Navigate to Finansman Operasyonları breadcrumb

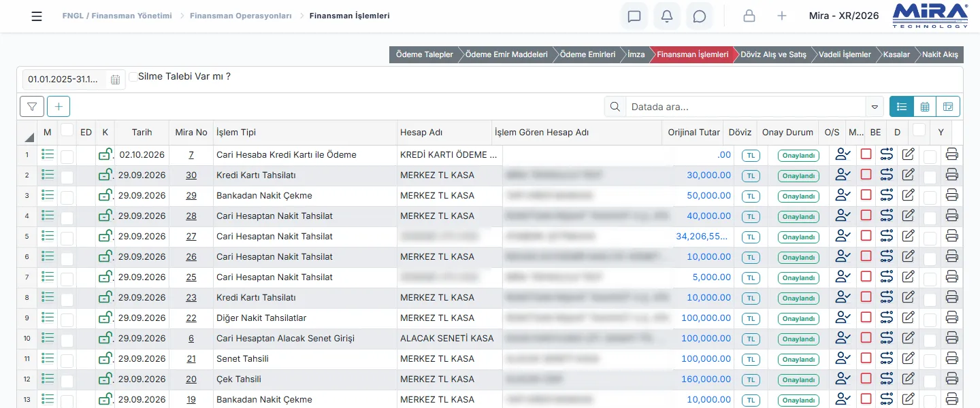click(241, 16)
